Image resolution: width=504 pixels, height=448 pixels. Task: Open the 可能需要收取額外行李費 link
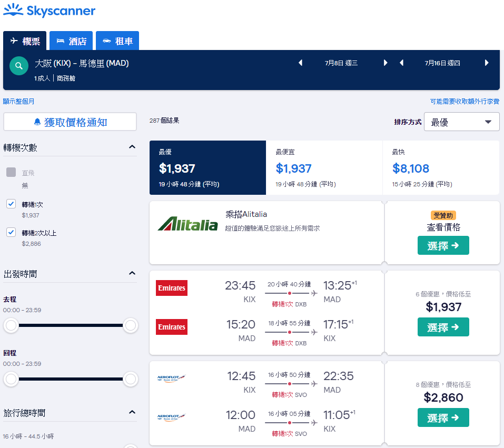(465, 102)
